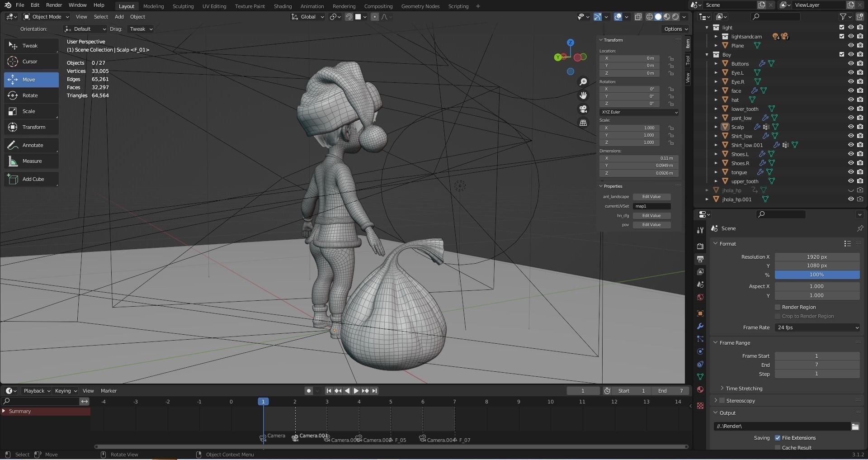
Task: Jump to the timeline end frame
Action: (374, 391)
